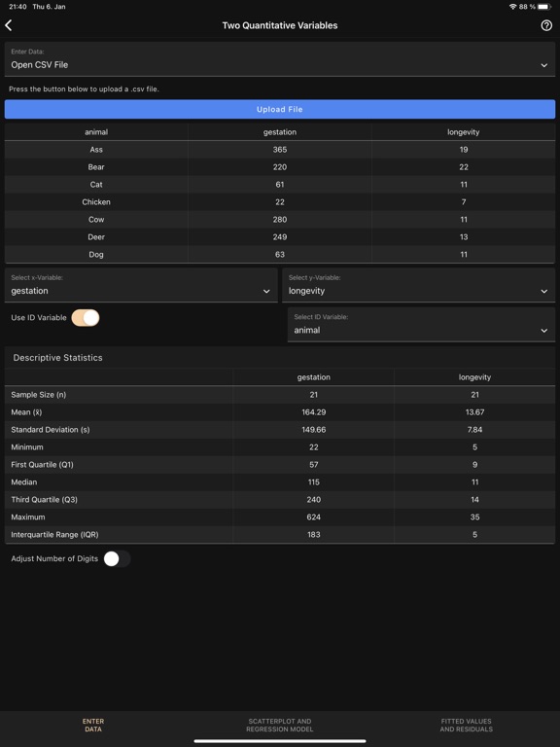Tap the Bear row name
This screenshot has height=747, width=560.
[96, 167]
